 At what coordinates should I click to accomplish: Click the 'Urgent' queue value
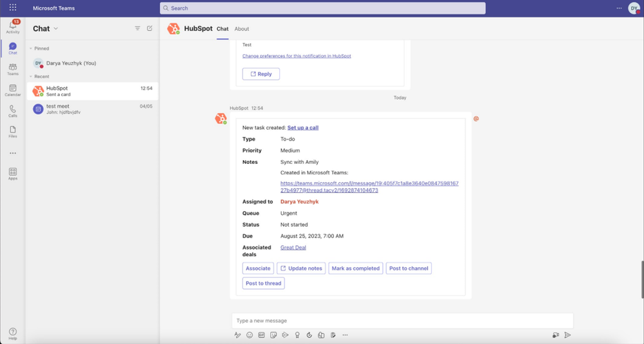click(289, 213)
